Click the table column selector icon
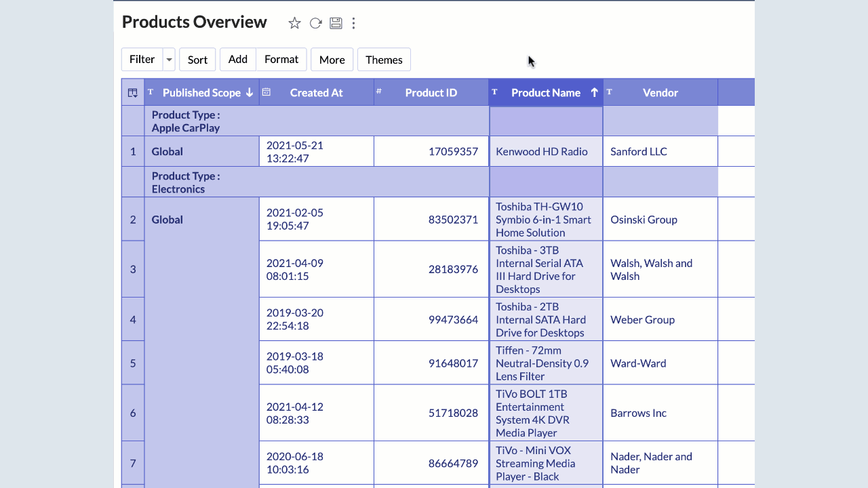Screen dimensions: 868x488 (x=133, y=93)
